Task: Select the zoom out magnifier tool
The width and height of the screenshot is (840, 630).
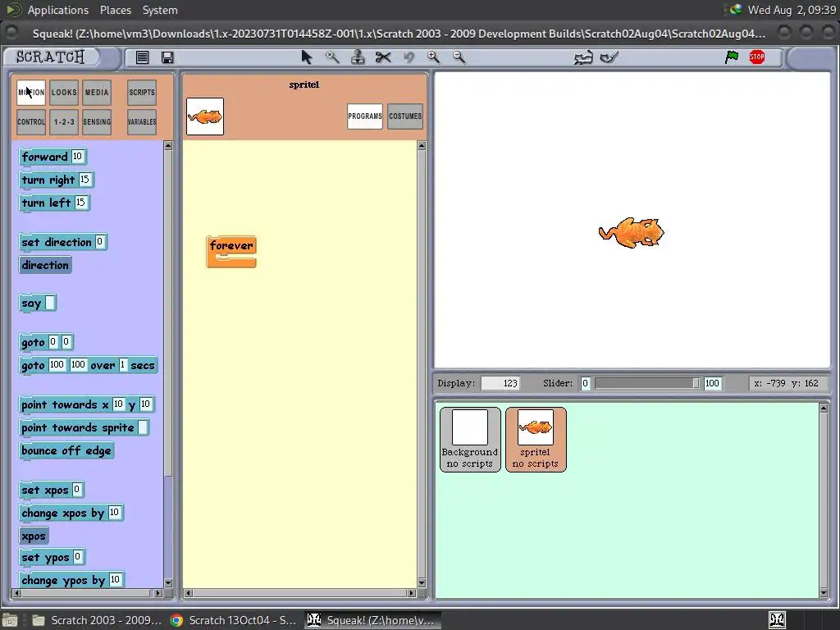Action: coord(459,57)
